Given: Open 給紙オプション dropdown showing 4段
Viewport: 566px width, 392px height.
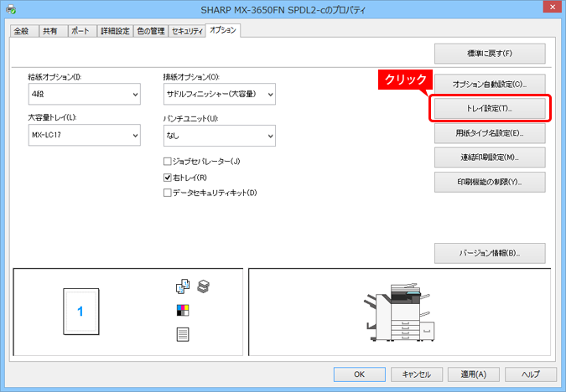Looking at the screenshot, I should (x=85, y=94).
